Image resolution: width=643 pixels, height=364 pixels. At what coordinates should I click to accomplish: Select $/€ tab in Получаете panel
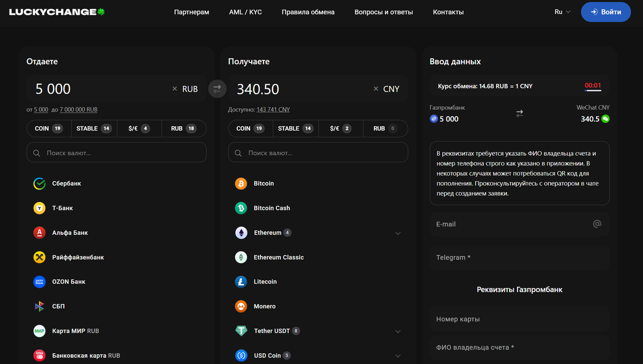point(341,128)
